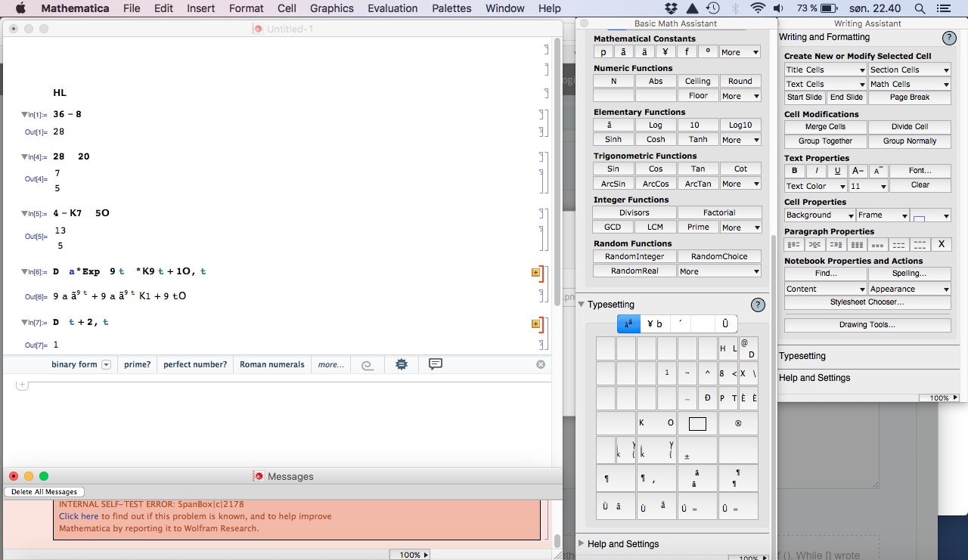Screen dimensions: 968x560
Task: Click the notebook window vertical scrollbar
Action: pos(557,172)
